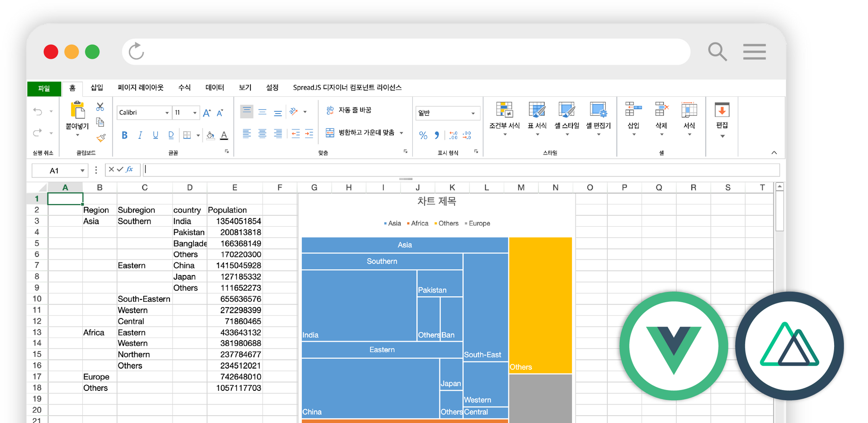868x423 pixels.
Task: Switch to the 데이터 ribbon tab
Action: [214, 87]
